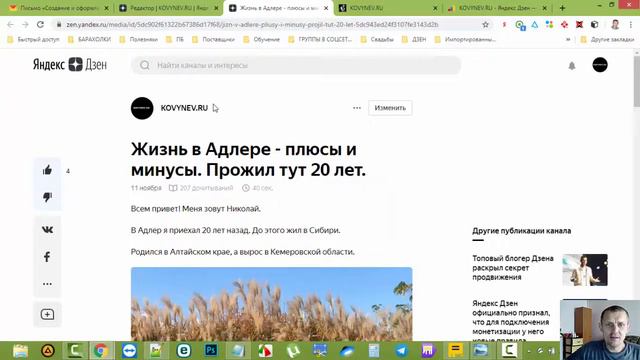The width and height of the screenshot is (640, 360).
Task: Share article via Facebook icon
Action: coord(47,257)
